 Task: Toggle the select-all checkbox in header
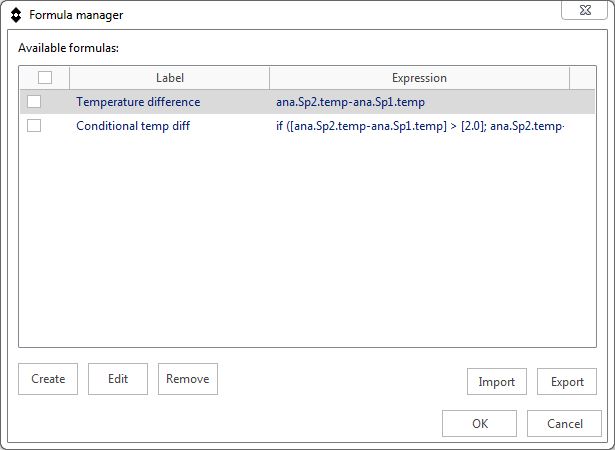point(44,78)
